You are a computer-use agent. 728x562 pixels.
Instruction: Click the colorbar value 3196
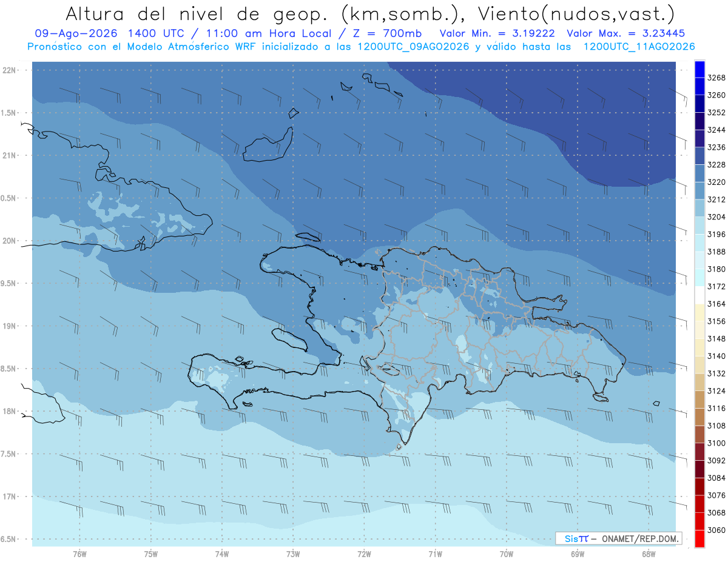716,234
